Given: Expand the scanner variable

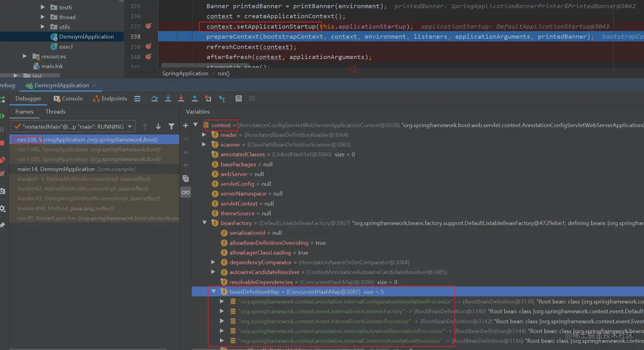Looking at the screenshot, I should pyautogui.click(x=204, y=145).
